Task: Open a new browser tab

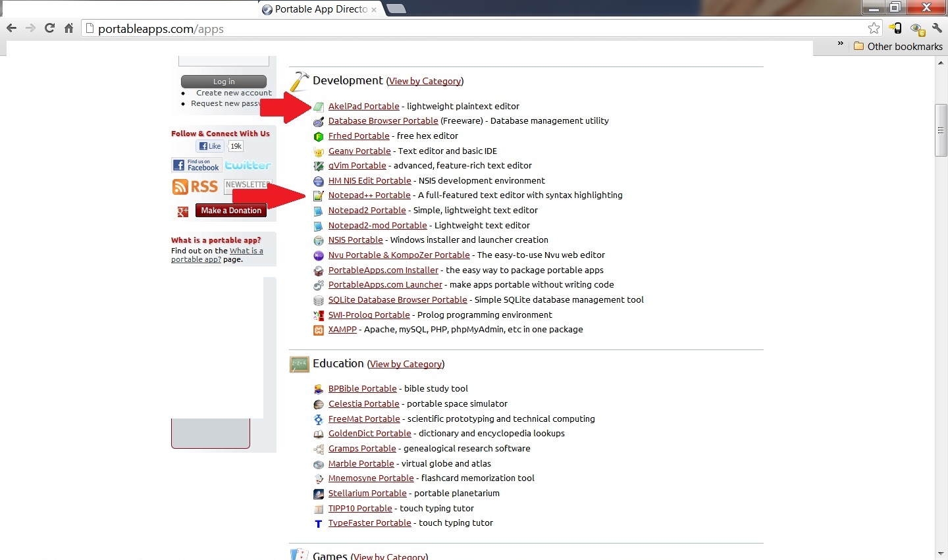Action: point(396,9)
